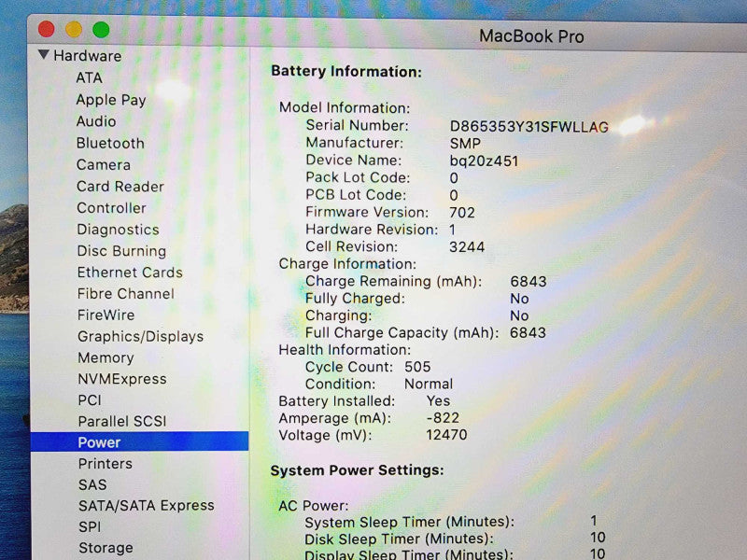Select SPI in sidebar
Screen dimensions: 747x560
point(90,526)
